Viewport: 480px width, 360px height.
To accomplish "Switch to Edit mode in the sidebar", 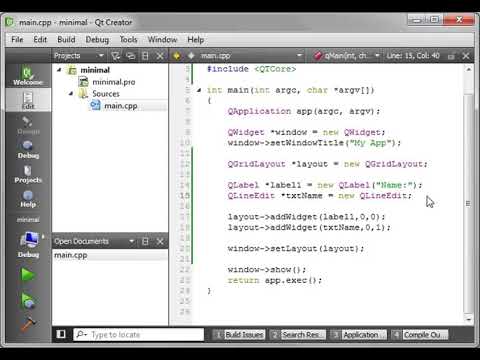I will coord(28,100).
